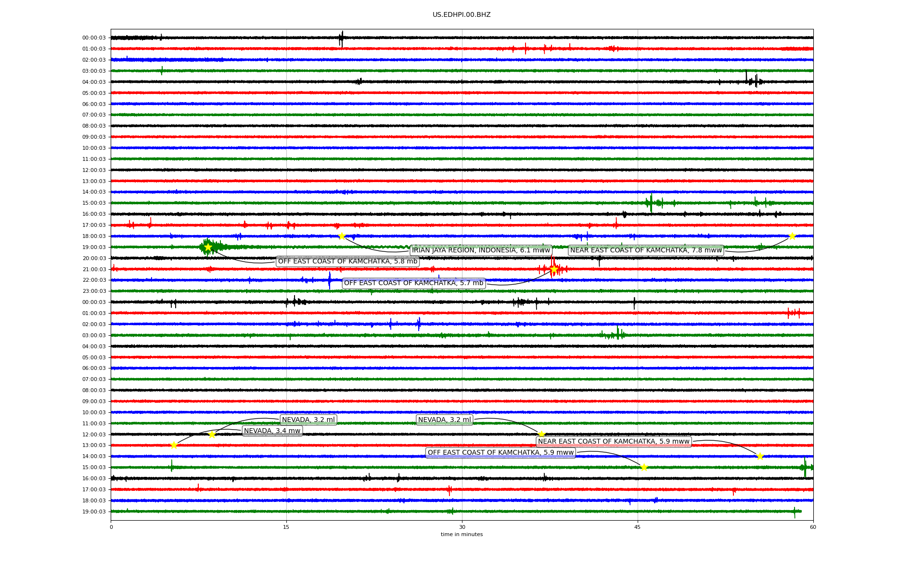Click the OFF EAST COAST OF KAMCHATKA 5.8 mb label

pyautogui.click(x=347, y=262)
